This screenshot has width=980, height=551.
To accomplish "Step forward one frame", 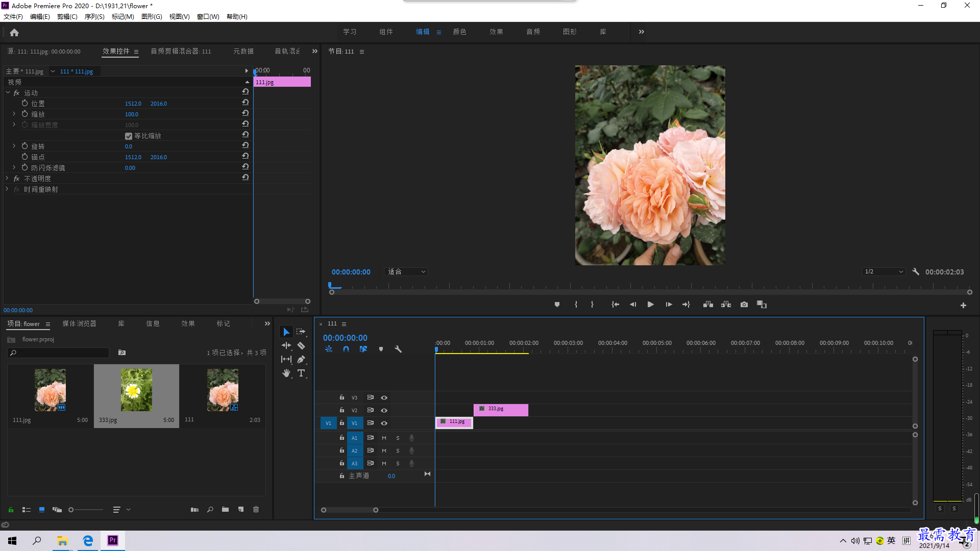I will 669,305.
